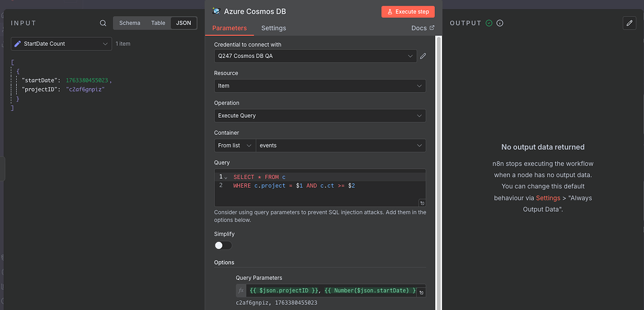Select the Parameters tab

(229, 28)
